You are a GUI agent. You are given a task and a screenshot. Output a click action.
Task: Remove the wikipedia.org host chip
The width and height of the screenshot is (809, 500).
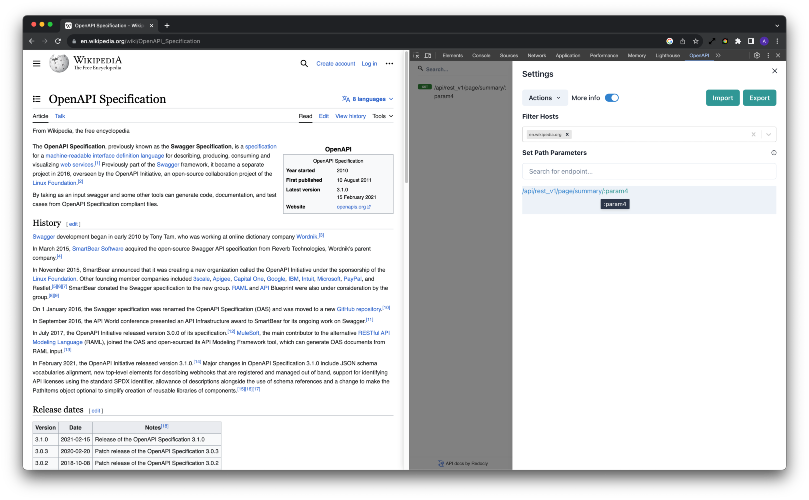click(x=567, y=134)
